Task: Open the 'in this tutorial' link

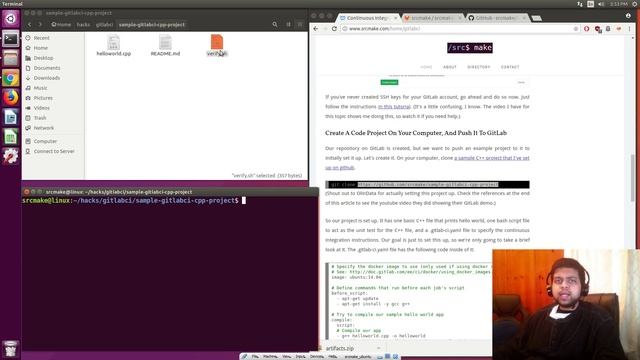Action: tap(394, 107)
